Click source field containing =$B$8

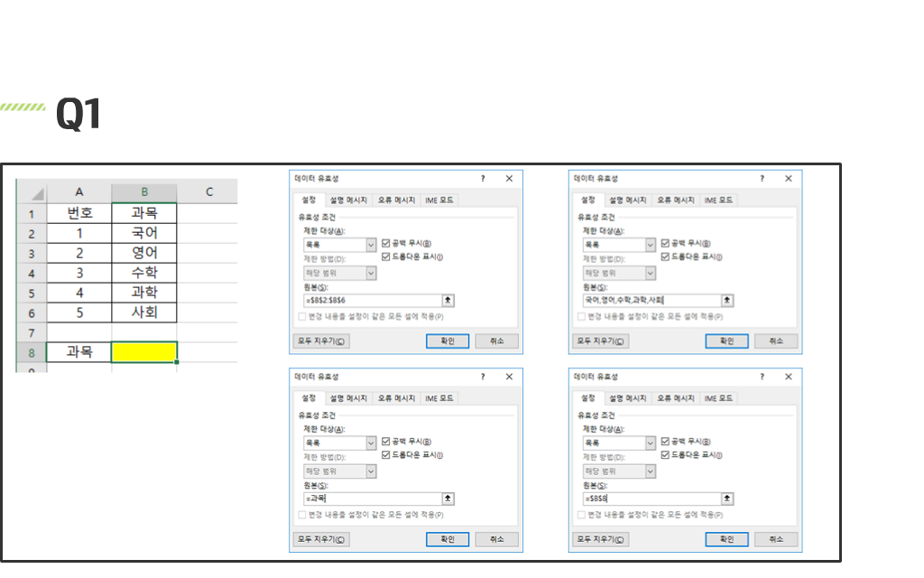click(x=651, y=499)
